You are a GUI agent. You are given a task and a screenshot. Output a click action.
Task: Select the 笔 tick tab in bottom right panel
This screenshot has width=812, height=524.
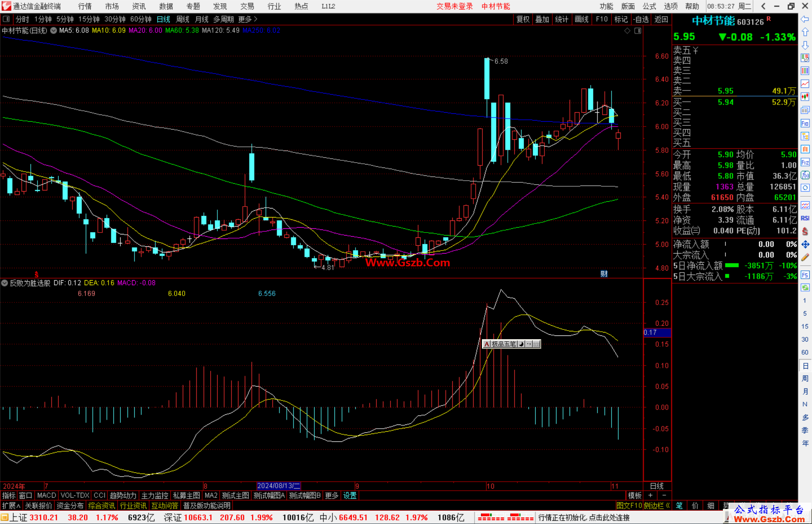point(679,506)
